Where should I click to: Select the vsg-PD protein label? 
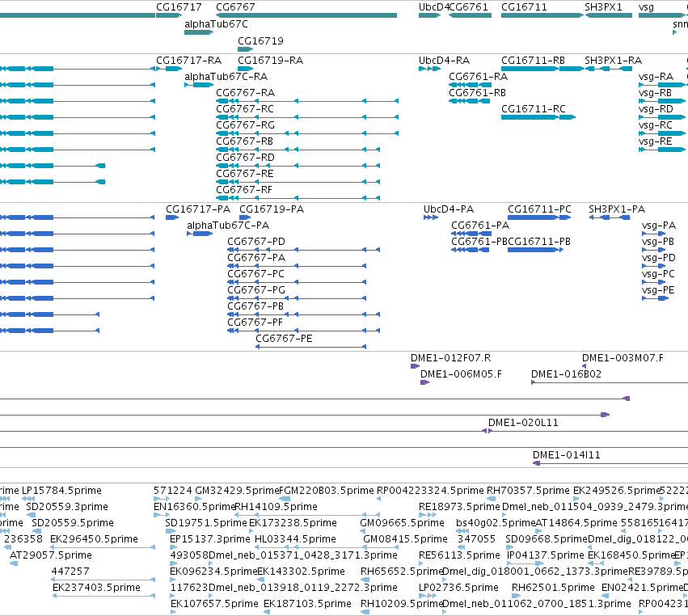pos(659,258)
